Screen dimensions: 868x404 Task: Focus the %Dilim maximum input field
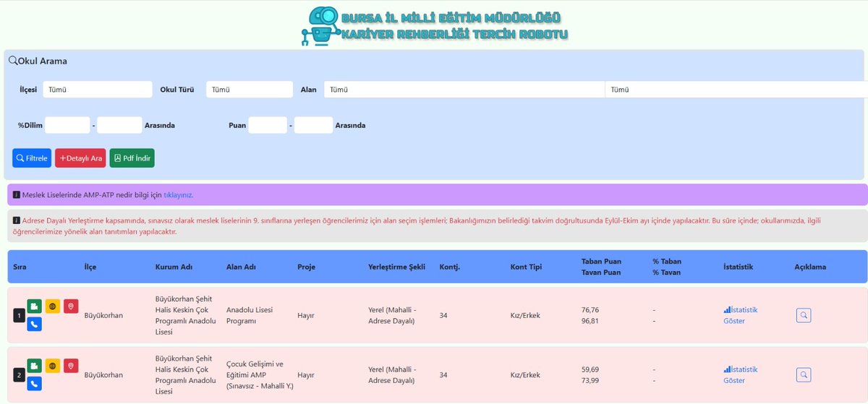[119, 125]
